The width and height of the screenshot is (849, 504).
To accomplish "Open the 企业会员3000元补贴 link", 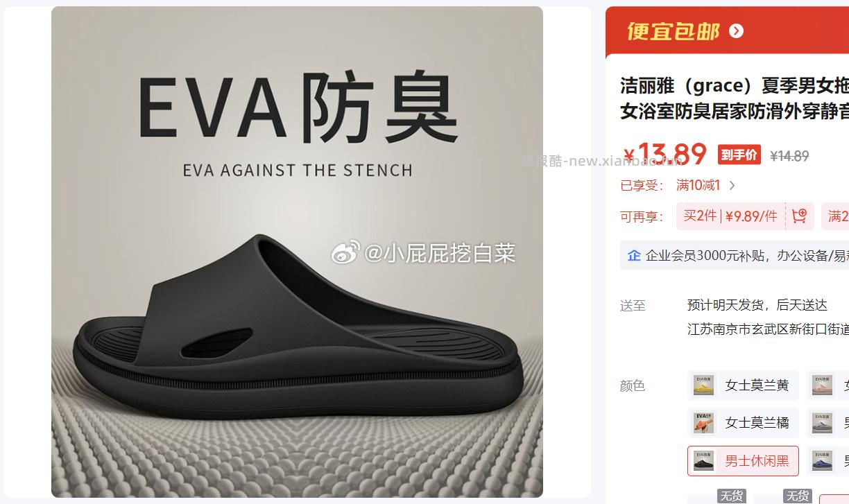I will point(746,255).
